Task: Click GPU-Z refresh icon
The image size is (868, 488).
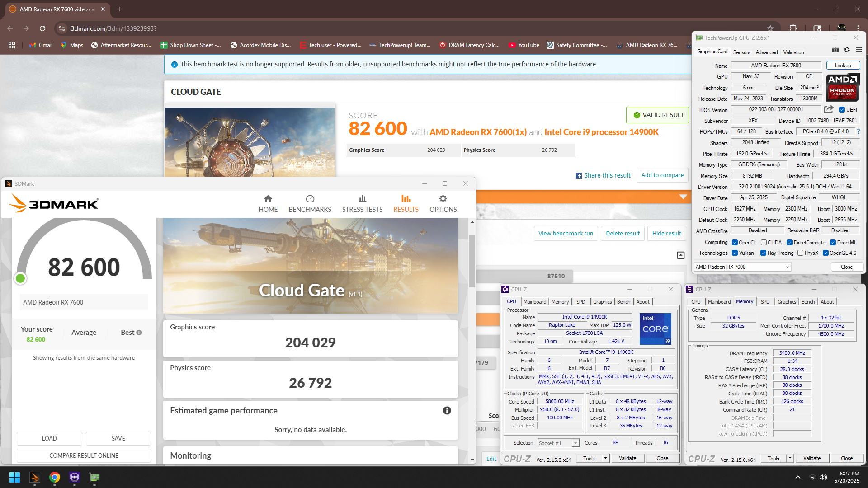Action: pos(847,50)
